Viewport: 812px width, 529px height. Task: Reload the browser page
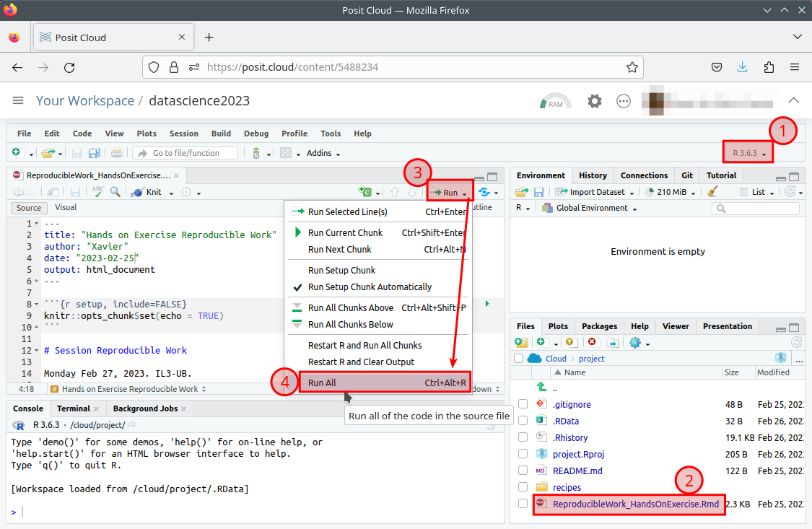click(x=69, y=67)
